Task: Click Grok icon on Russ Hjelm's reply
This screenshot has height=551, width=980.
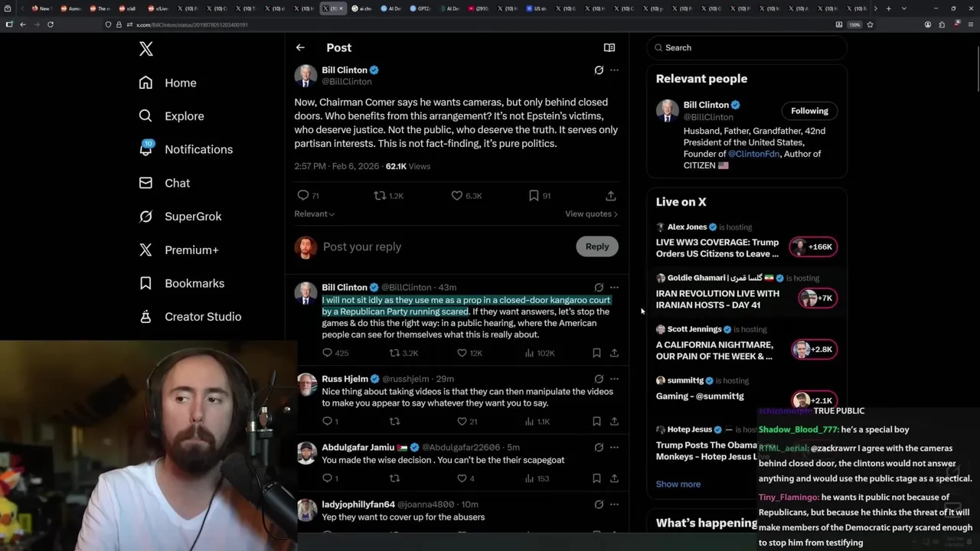Action: (599, 379)
